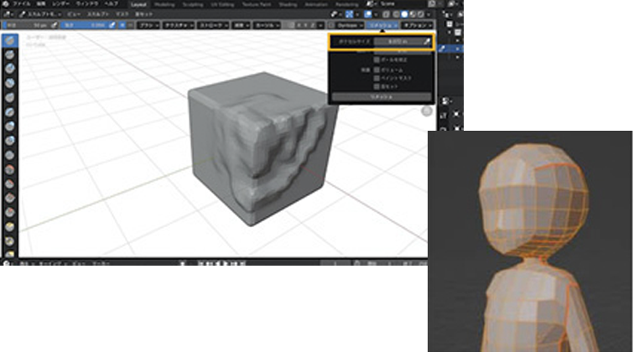Select the second sculpt brush in the toolbar
The image size is (644, 362).
click(10, 54)
